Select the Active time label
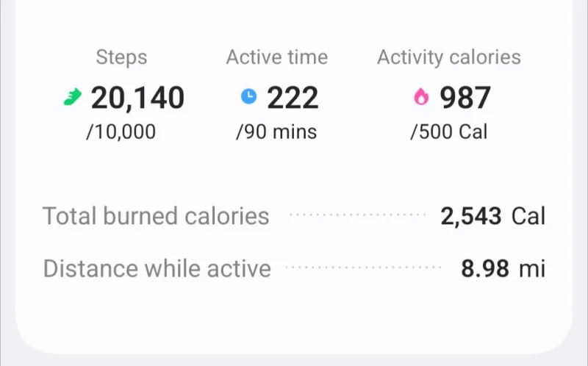Screen dimensions: 588x366 click(x=277, y=57)
